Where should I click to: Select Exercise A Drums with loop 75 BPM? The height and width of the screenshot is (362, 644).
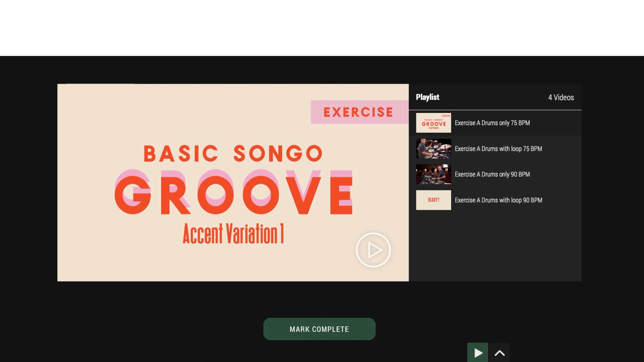click(498, 148)
